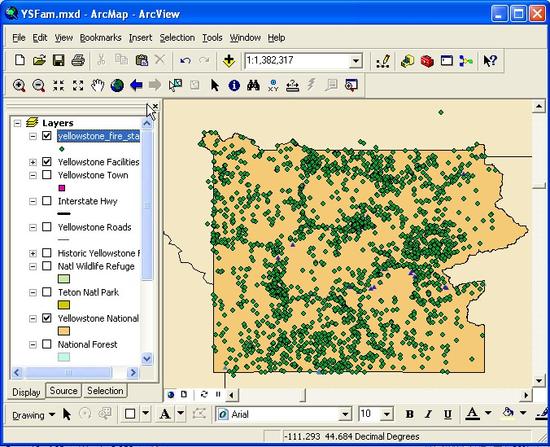550x447 pixels.
Task: Open the Find binoculars tool
Action: 253,85
